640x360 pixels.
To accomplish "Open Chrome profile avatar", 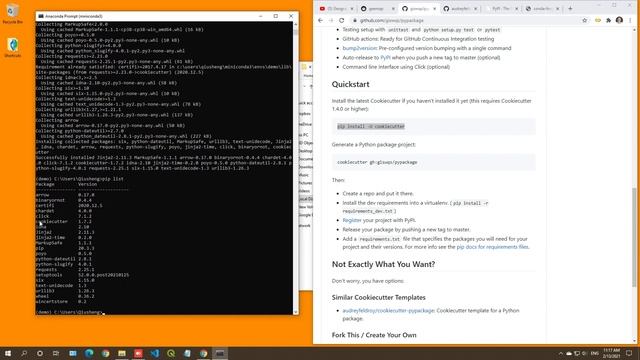I will click(619, 20).
